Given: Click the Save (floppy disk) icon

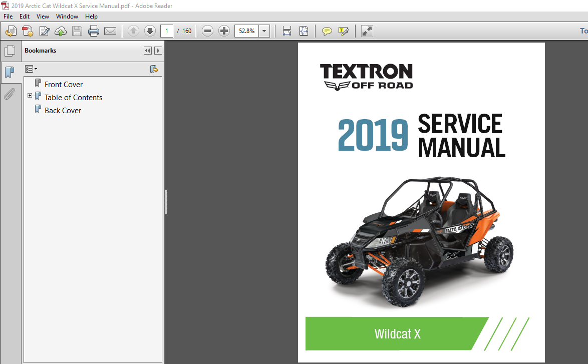Looking at the screenshot, I should tap(77, 31).
